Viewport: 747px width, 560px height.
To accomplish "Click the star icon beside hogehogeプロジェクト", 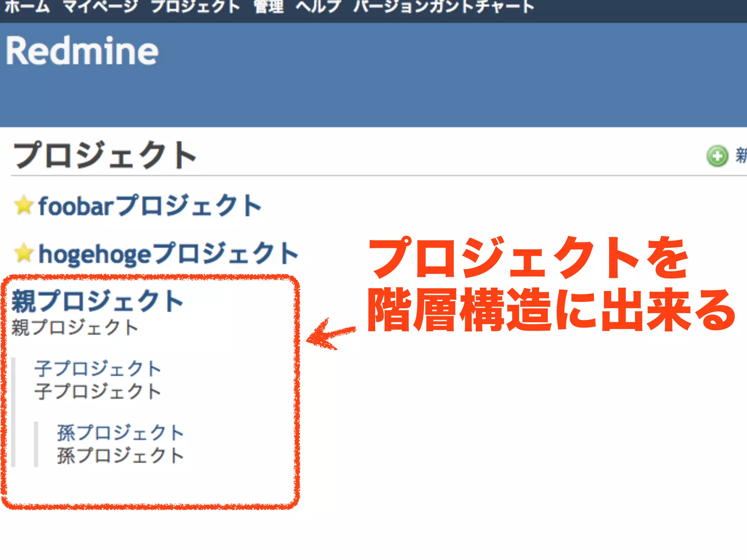I will 24,253.
